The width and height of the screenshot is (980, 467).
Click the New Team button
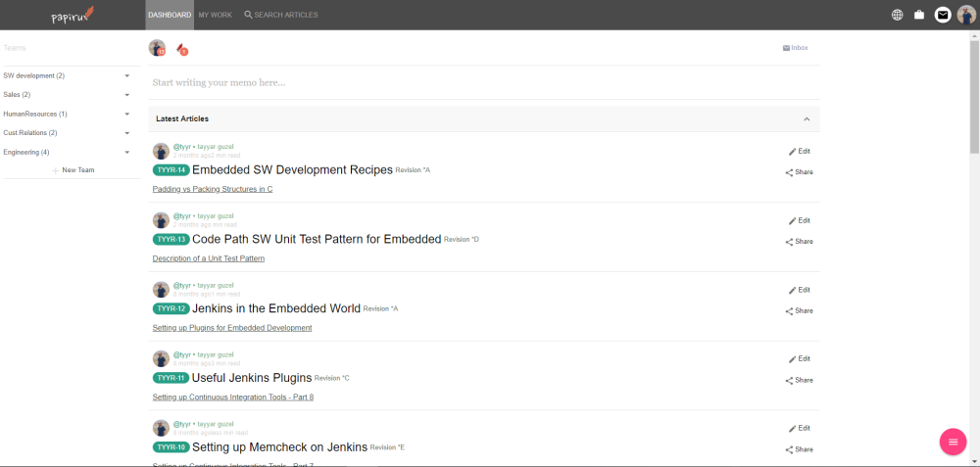coord(73,170)
